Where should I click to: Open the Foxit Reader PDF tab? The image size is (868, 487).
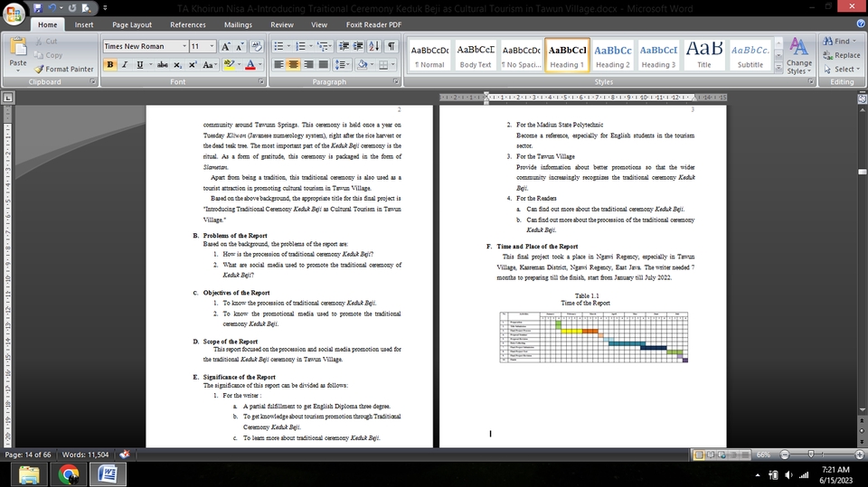[x=373, y=24]
